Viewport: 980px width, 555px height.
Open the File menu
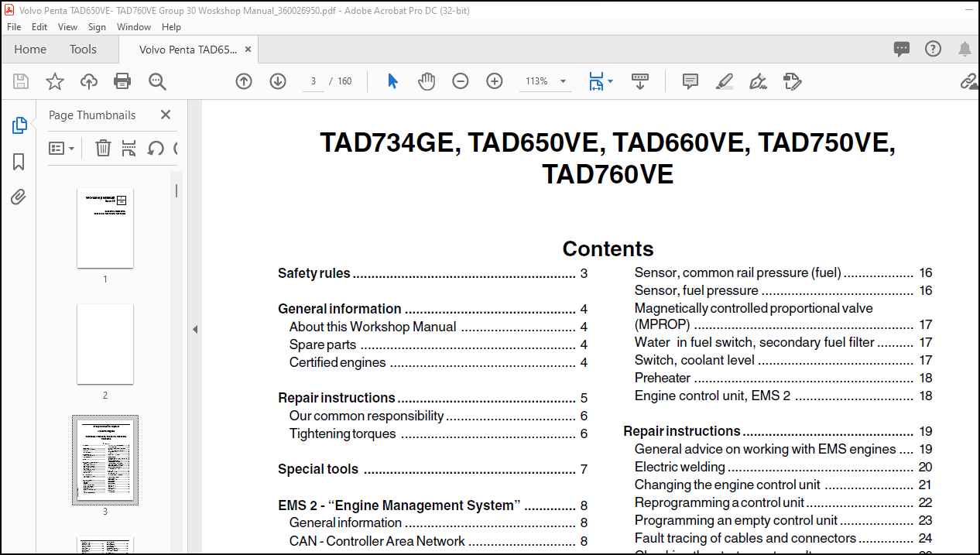click(14, 26)
